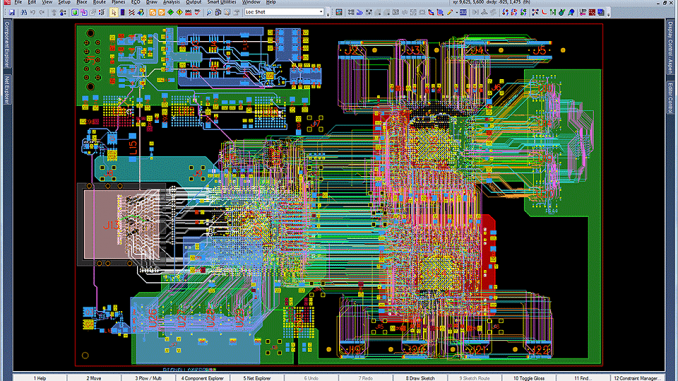Viewport: 678px width, 381px height.
Task: Click the yellow diamond toolbar icon
Action: (179, 12)
